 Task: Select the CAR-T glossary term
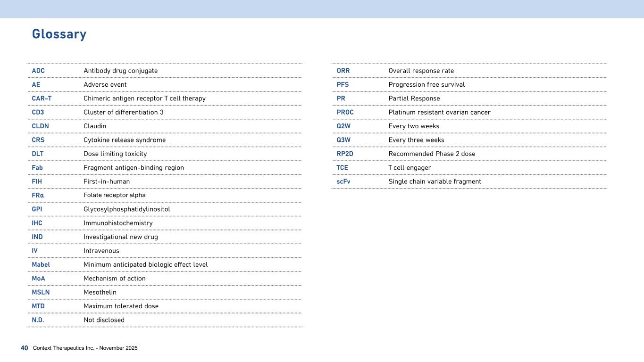pos(42,99)
